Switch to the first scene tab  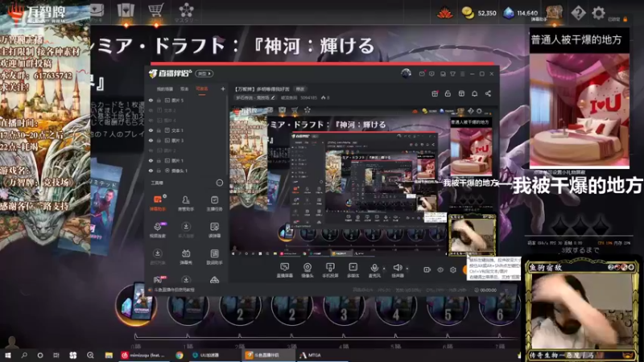165,89
